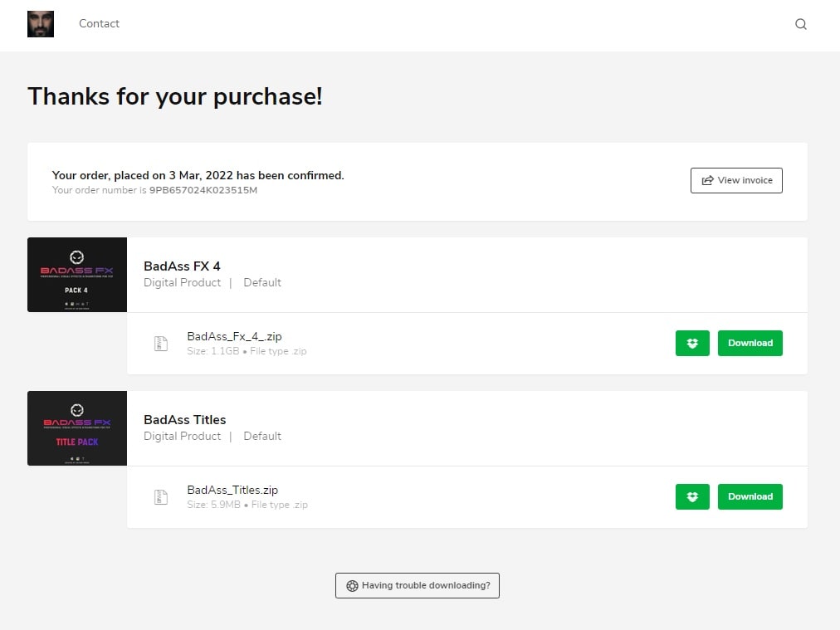The width and height of the screenshot is (840, 630).
Task: Save BadAss_Fx_4_.zip to Dropbox
Action: point(692,344)
